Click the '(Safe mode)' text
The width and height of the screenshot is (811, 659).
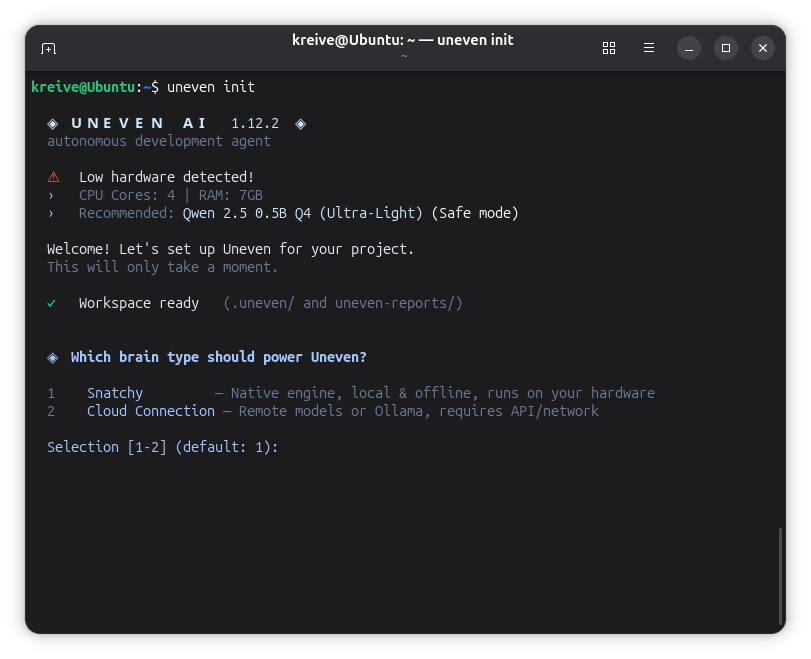point(475,213)
